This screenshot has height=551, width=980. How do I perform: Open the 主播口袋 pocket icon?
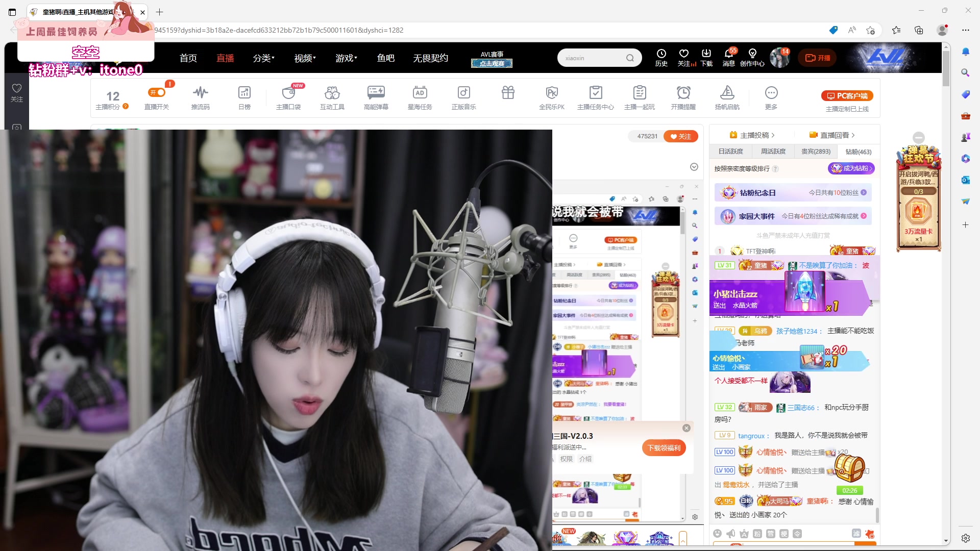pos(288,92)
